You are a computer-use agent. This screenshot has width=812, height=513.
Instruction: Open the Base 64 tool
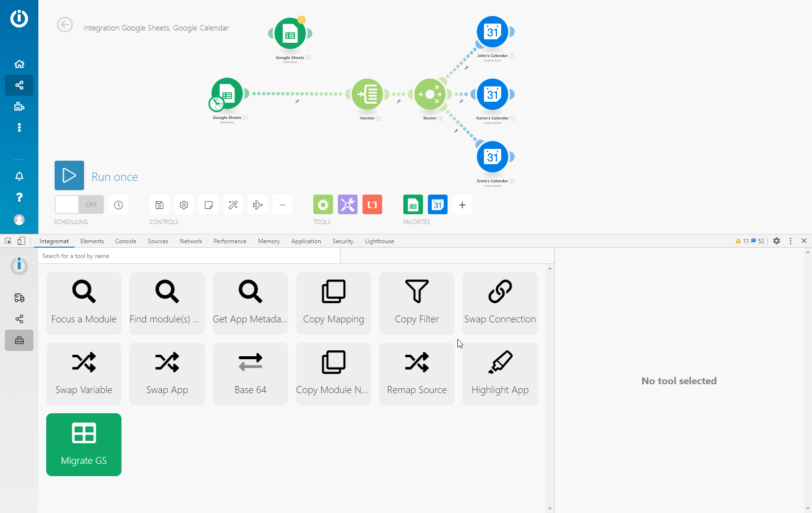pyautogui.click(x=250, y=374)
